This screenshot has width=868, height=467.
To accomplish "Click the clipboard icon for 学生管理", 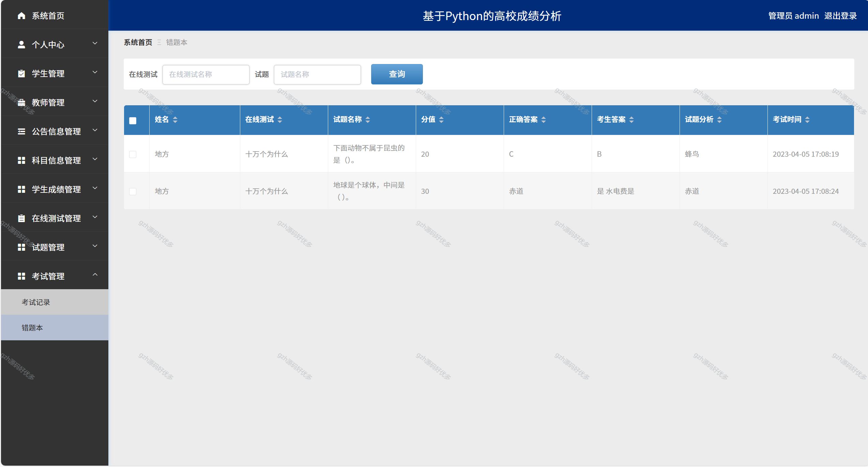I will 21,74.
